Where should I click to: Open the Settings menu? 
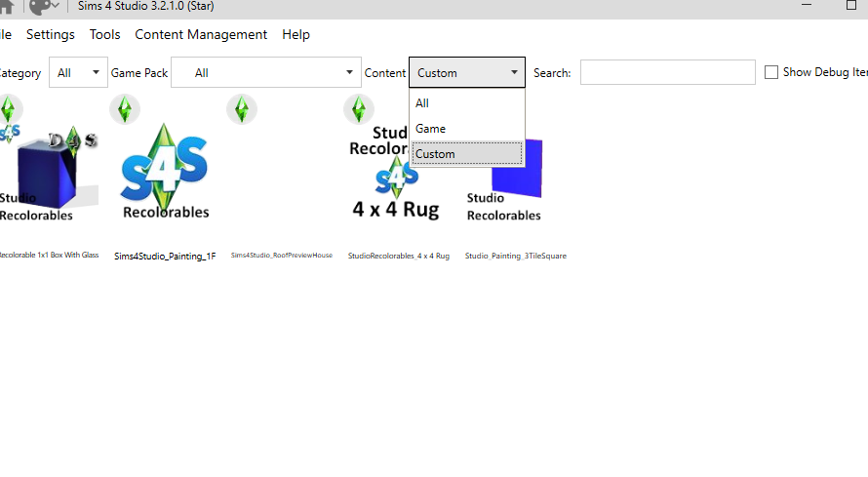point(51,34)
